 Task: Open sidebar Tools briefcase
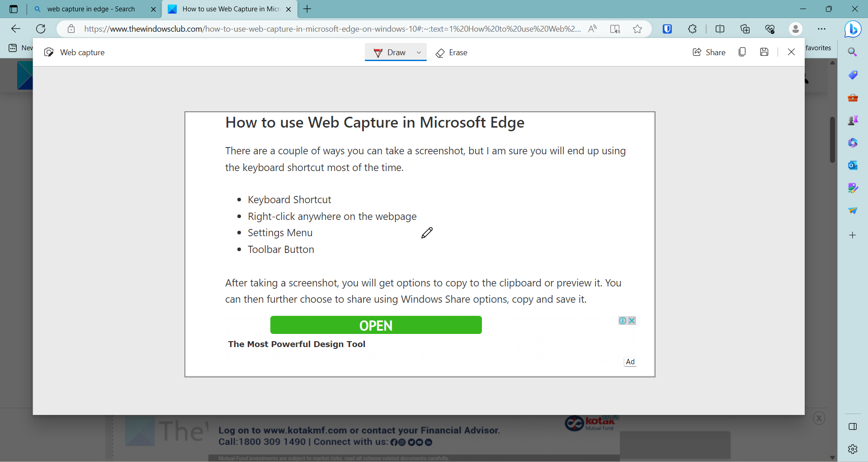pyautogui.click(x=853, y=97)
